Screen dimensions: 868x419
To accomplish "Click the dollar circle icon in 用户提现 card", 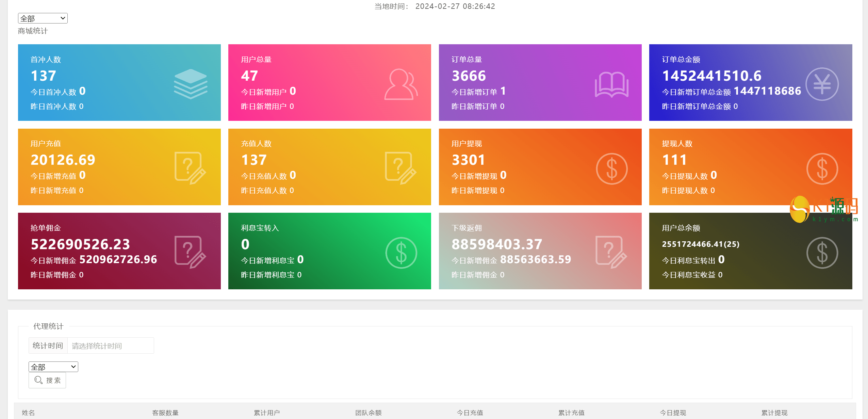I will (x=611, y=168).
